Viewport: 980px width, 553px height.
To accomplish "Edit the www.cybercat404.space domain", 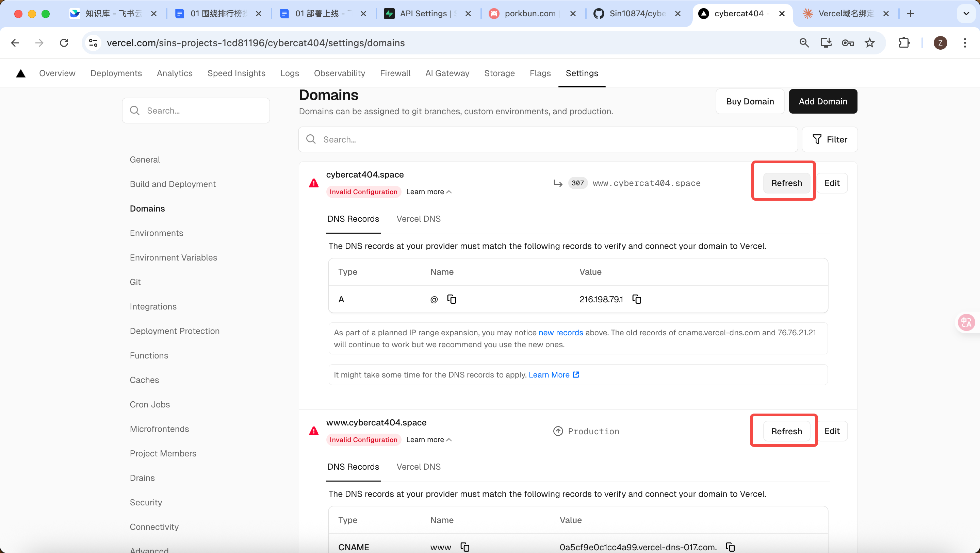I will click(832, 431).
